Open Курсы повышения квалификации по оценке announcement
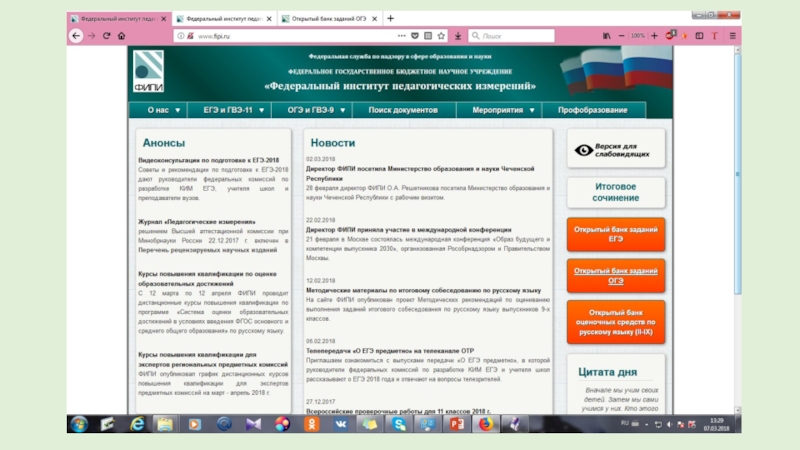Screen dimensions: 800x450 tap(207, 279)
